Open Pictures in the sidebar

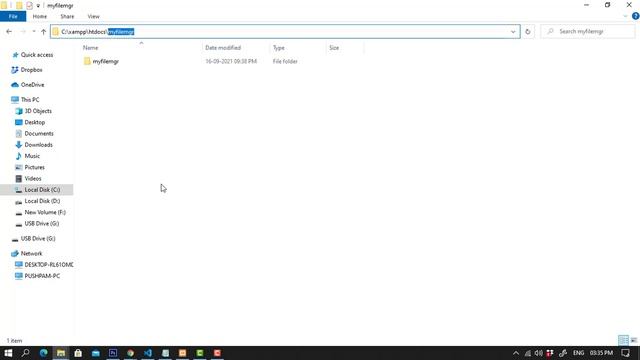(x=34, y=167)
